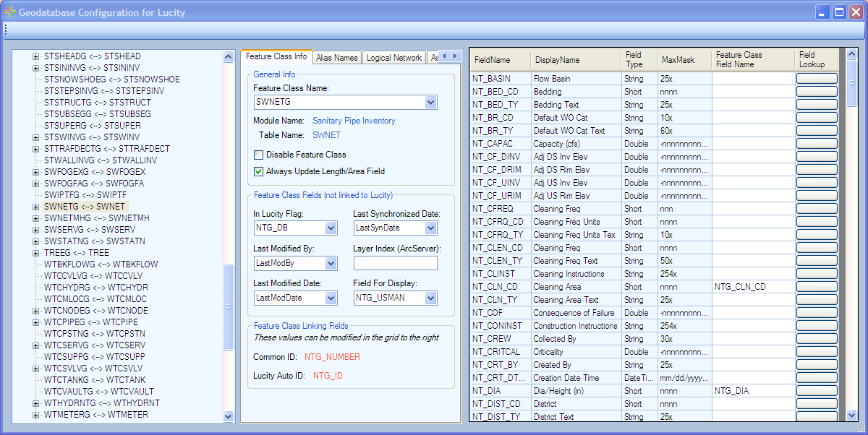Select STSNOWSHOEG tree item
The image size is (868, 435).
tap(112, 79)
